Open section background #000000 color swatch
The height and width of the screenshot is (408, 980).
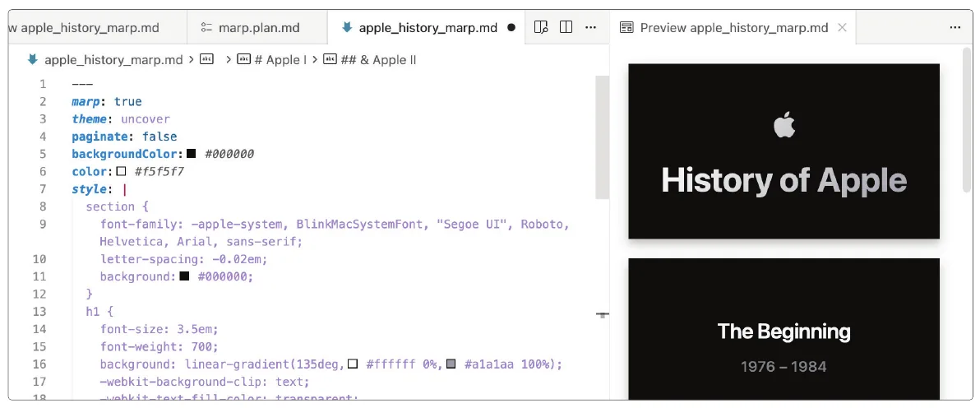click(184, 276)
